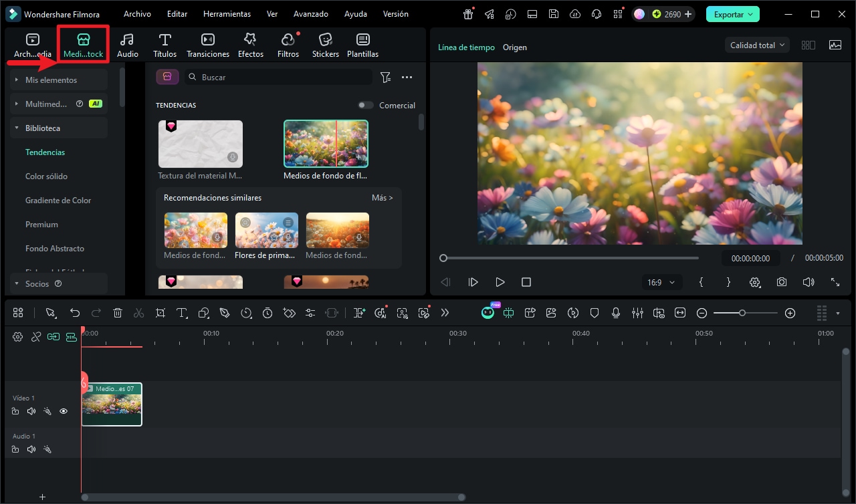Mute the Vídeo 1 track

pos(31,412)
